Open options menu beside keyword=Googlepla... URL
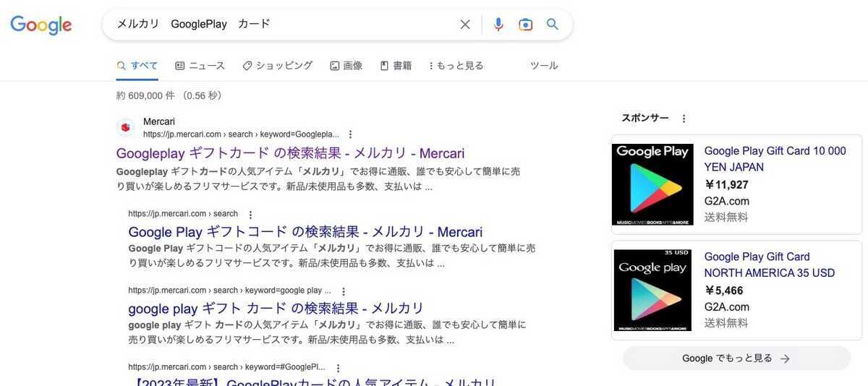This screenshot has height=386, width=868. point(351,134)
